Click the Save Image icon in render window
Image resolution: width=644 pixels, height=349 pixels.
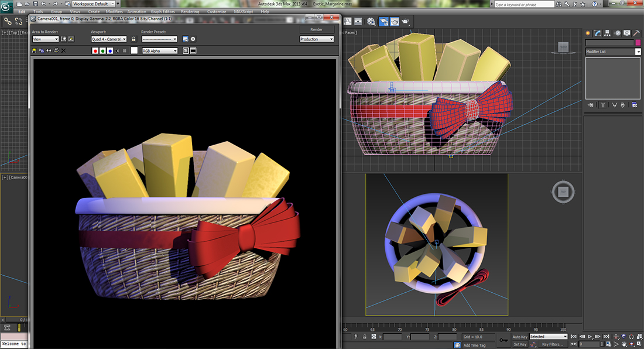tap(34, 51)
